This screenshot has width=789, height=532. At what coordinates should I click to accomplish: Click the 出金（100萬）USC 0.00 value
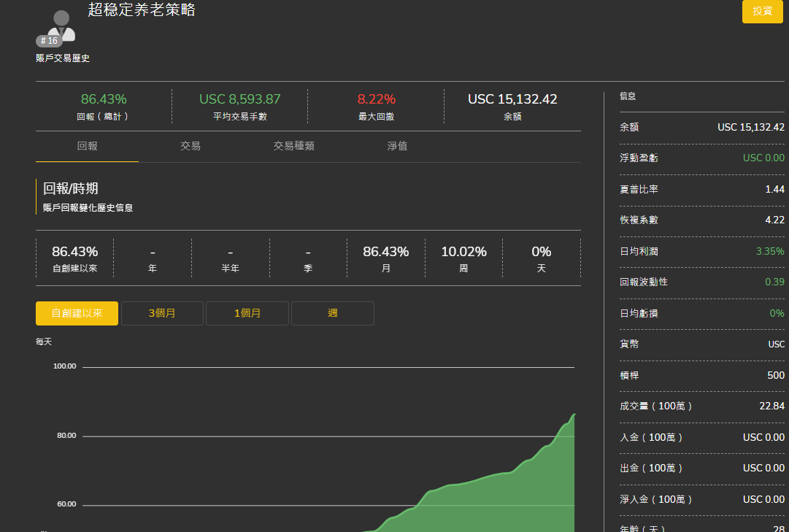coord(763,468)
